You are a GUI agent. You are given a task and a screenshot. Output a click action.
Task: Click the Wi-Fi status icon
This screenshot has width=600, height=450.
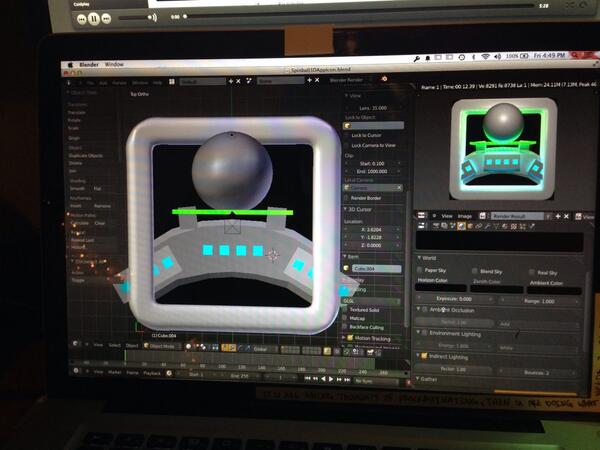pos(485,57)
